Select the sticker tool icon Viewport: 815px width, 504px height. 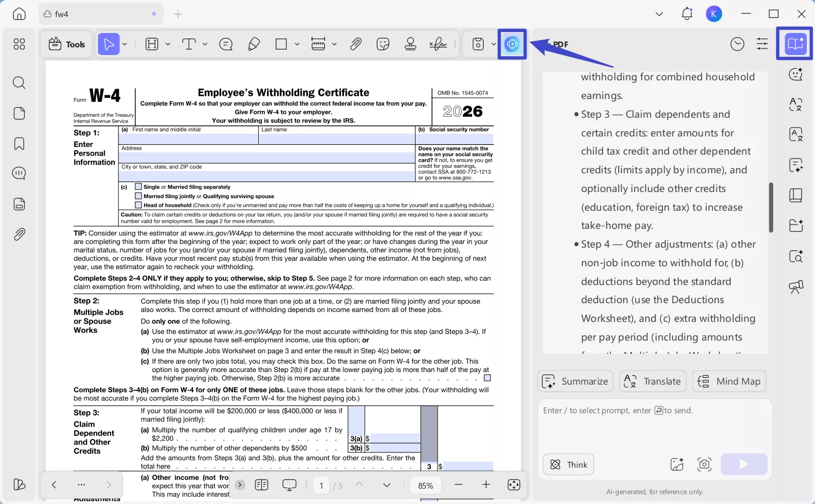click(x=383, y=44)
